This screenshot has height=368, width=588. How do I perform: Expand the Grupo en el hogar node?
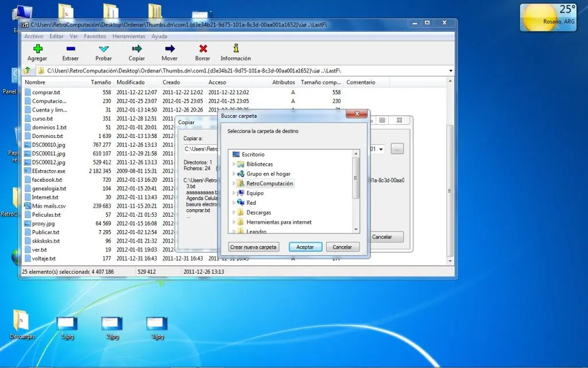[x=234, y=174]
